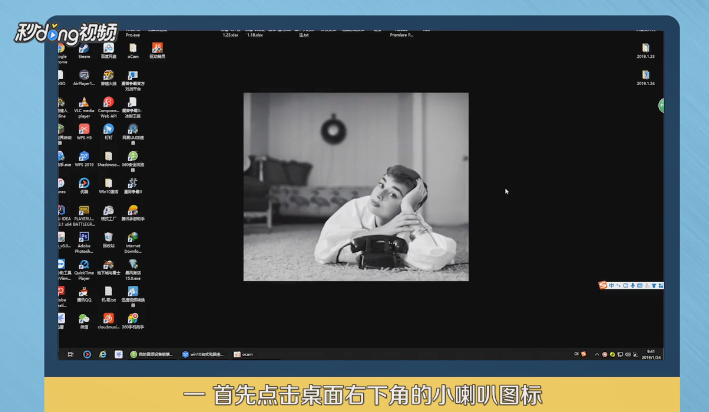This screenshot has height=412, width=709.
Task: Click the speaker volume icon in system tray
Action: point(628,354)
